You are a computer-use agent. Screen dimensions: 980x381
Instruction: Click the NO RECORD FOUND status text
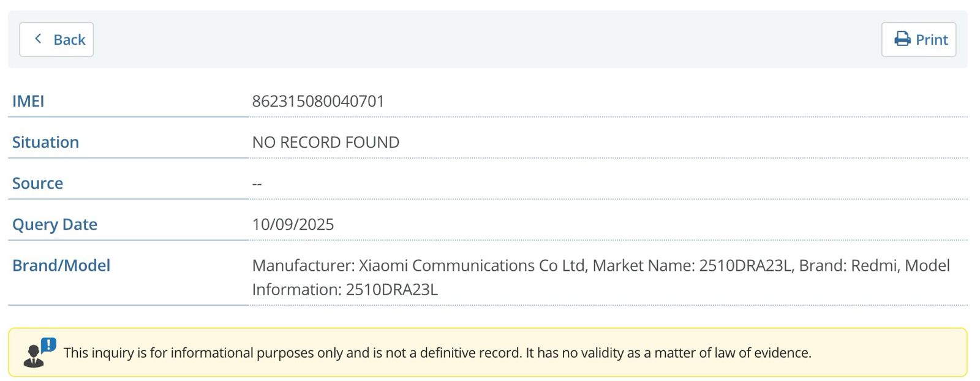point(325,142)
